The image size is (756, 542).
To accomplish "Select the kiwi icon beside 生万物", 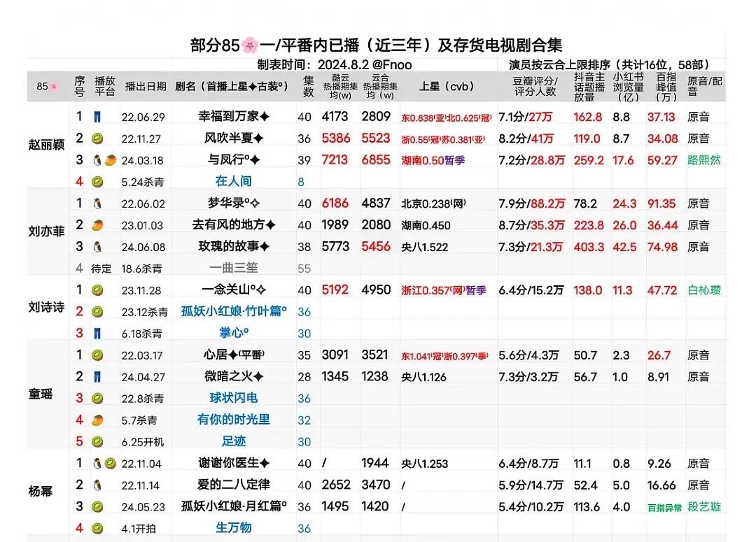I will click(97, 528).
